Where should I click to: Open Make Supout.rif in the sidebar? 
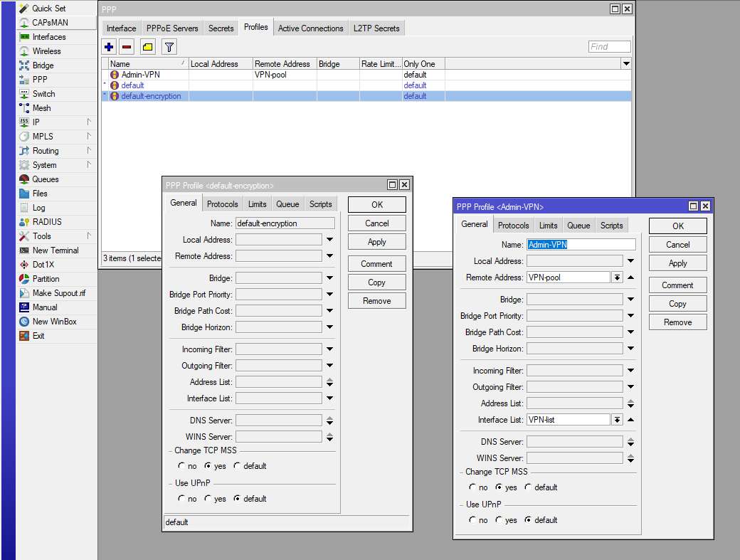(58, 293)
